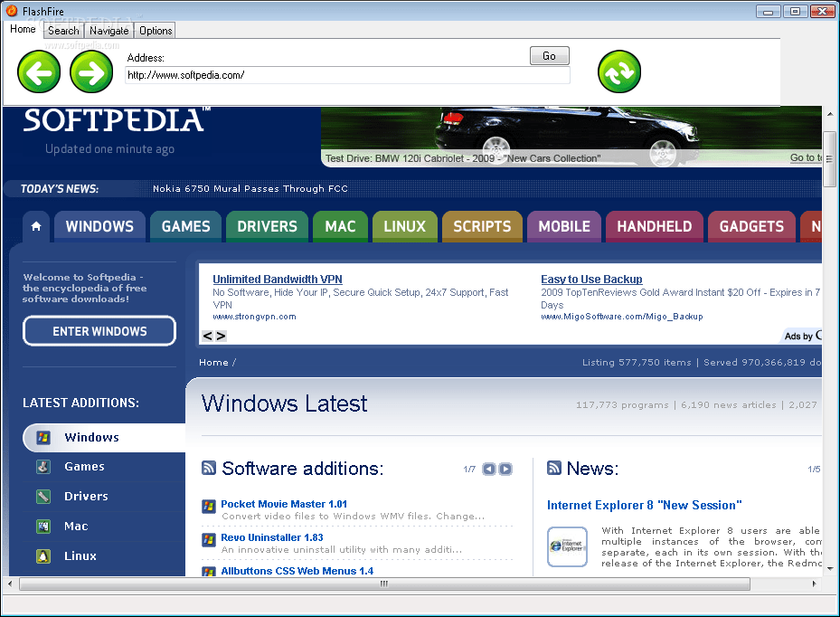
Task: Open Pocket Movie Master 1.01 link
Action: tap(284, 504)
